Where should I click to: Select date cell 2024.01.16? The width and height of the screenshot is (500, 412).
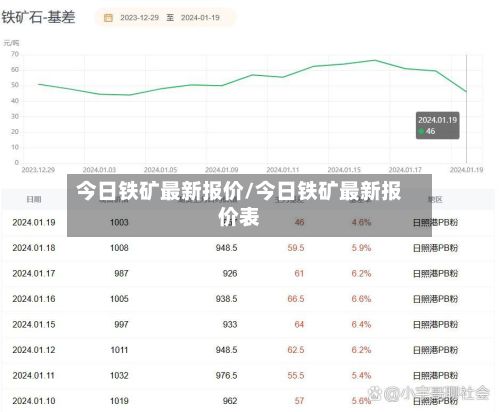click(34, 299)
